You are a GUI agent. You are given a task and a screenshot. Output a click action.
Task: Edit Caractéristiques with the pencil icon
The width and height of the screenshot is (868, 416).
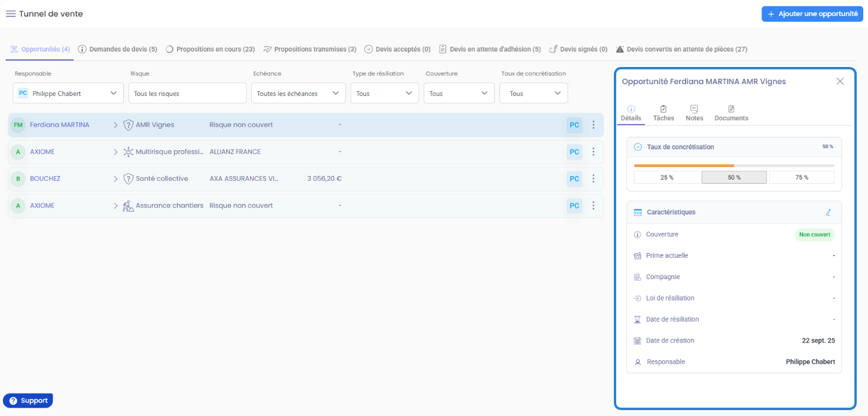click(828, 212)
